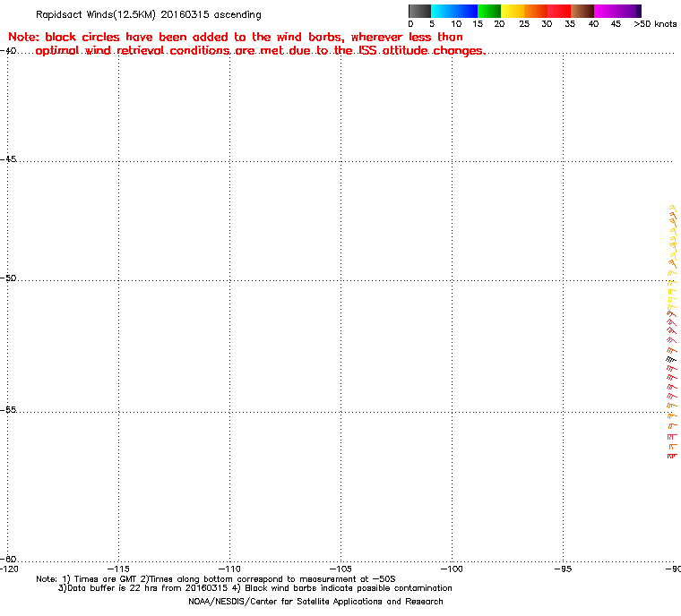
Task: Click the yellow 20–25 knots colorbar segment
Action: point(513,11)
